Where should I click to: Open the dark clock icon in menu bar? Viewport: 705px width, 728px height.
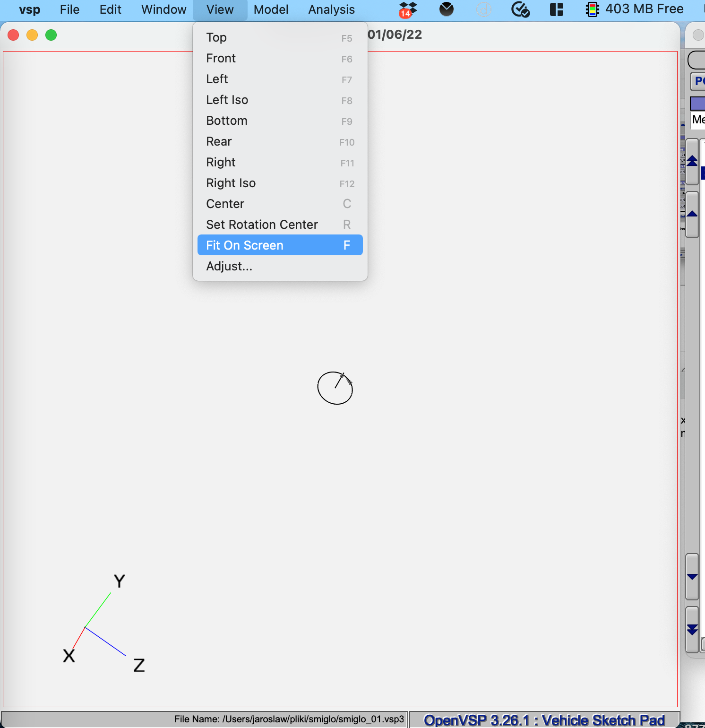pos(446,9)
